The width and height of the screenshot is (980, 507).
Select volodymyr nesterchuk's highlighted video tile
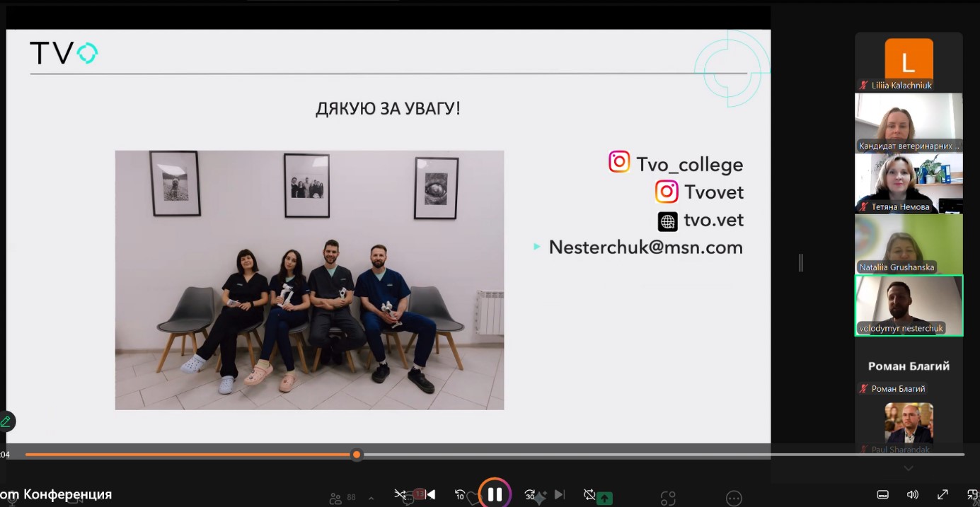pyautogui.click(x=909, y=305)
